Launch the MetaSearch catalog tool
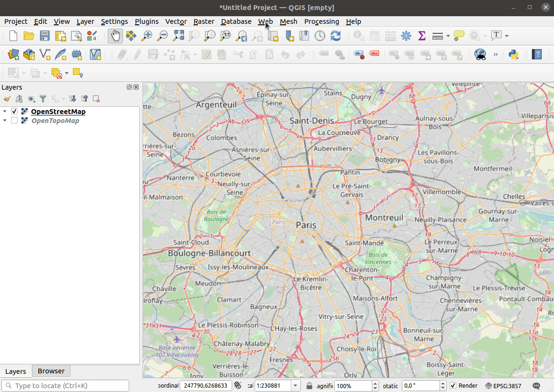This screenshot has height=392, width=554. (480, 54)
